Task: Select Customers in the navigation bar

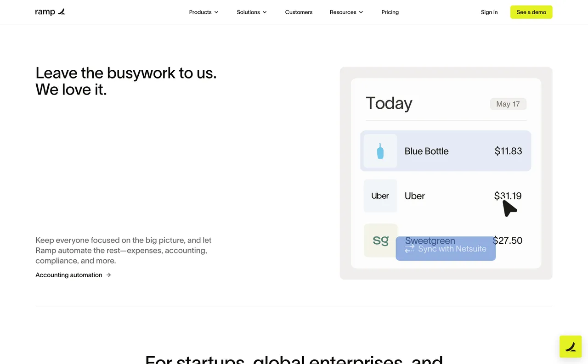Action: pos(299,12)
